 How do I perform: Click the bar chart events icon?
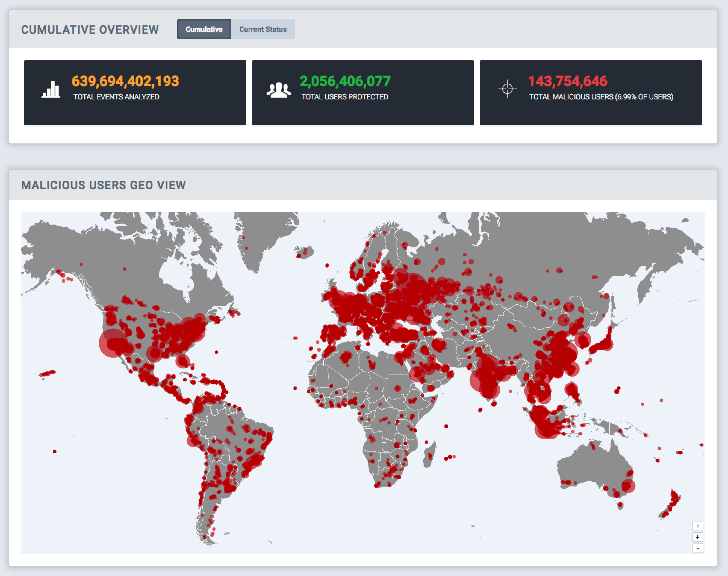pyautogui.click(x=51, y=89)
